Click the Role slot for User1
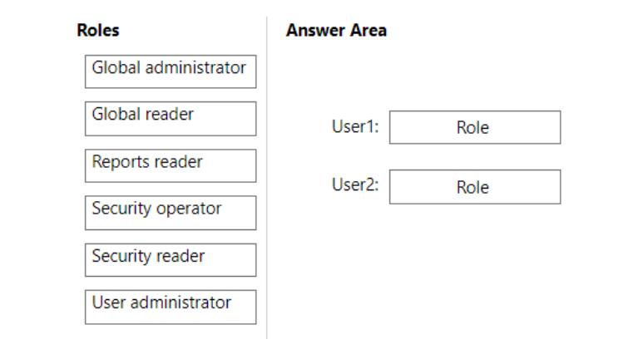This screenshot has width=638, height=364. tap(474, 127)
